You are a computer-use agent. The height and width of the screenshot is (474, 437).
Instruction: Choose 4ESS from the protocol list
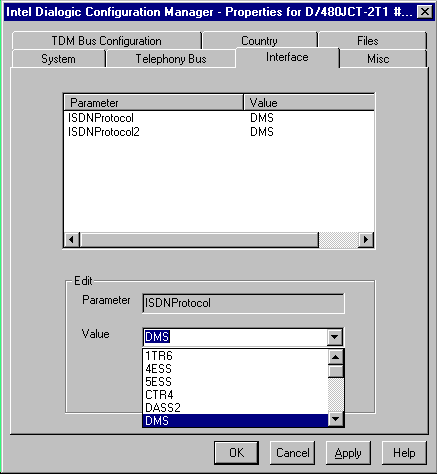235,369
